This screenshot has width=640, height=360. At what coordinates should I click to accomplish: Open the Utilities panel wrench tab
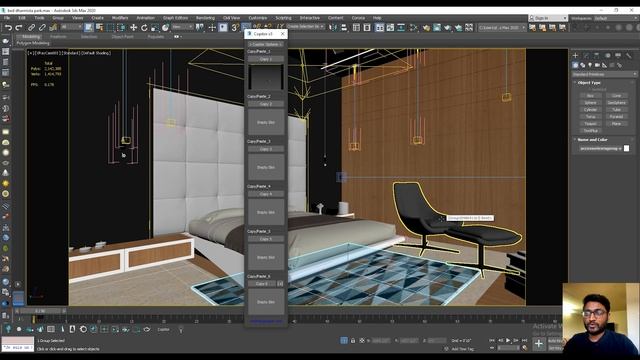point(629,55)
